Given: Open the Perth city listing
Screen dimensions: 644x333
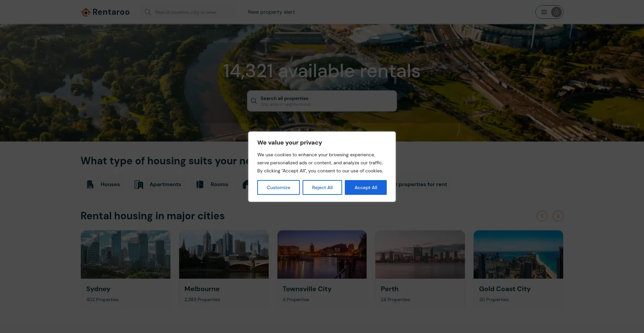Looking at the screenshot, I should click(x=420, y=268).
